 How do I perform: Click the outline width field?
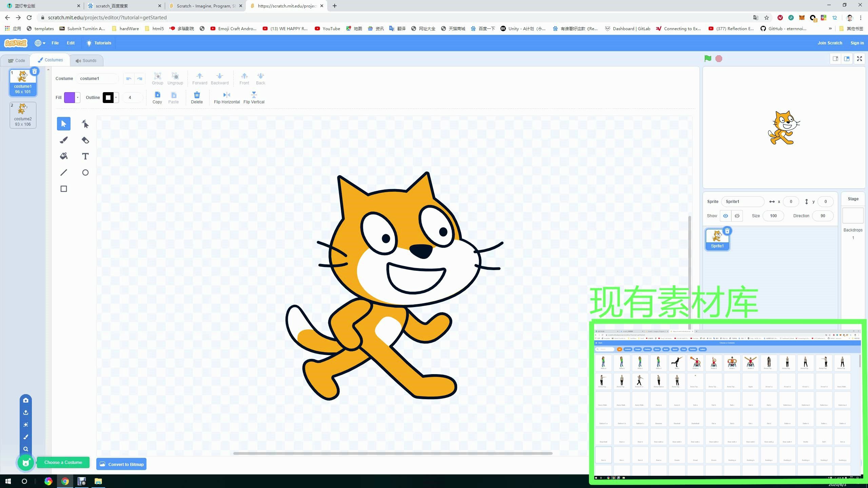(133, 98)
